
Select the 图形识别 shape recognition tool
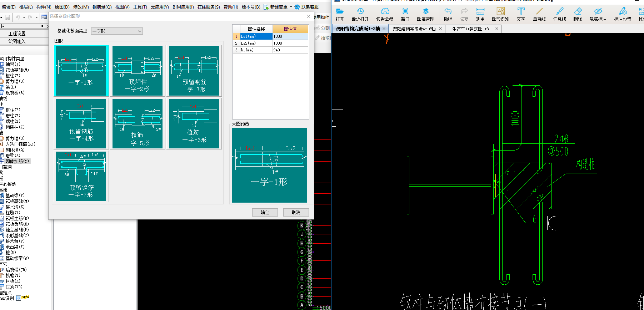point(500,14)
